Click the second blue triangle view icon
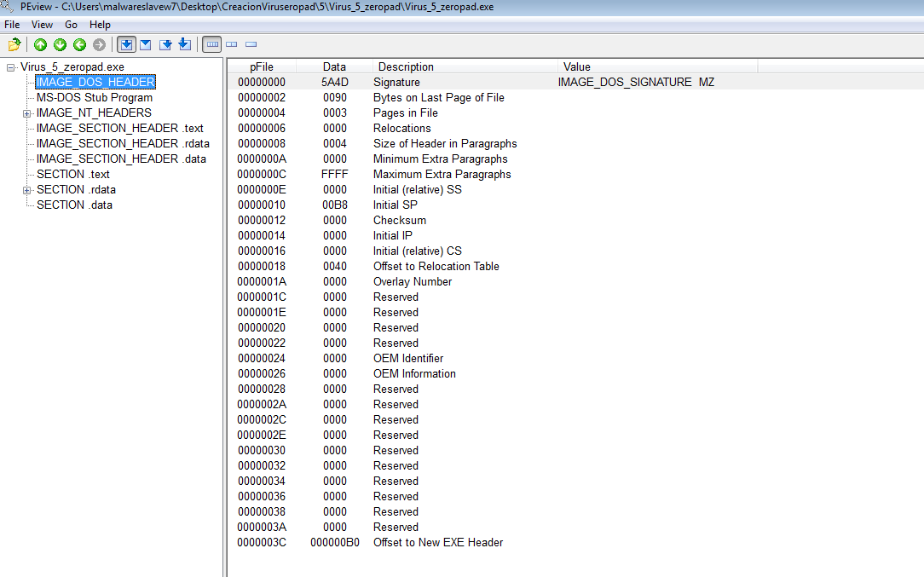Viewport: 924px width, 577px height. pyautogui.click(x=145, y=44)
